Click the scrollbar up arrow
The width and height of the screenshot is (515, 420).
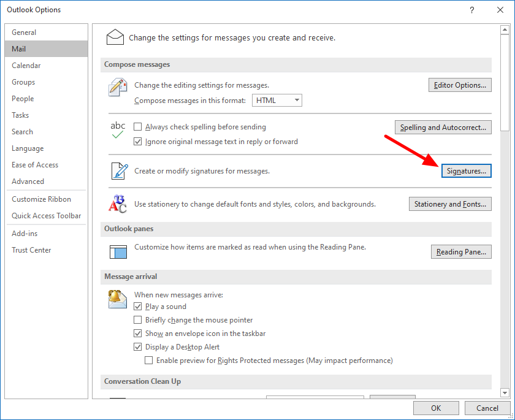[x=505, y=30]
